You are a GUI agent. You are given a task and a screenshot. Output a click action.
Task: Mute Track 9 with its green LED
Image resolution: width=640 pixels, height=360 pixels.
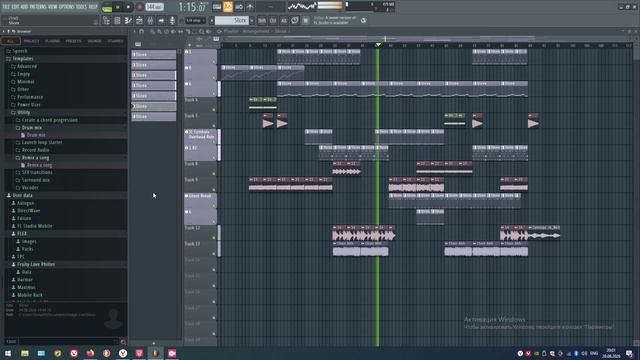tap(214, 190)
